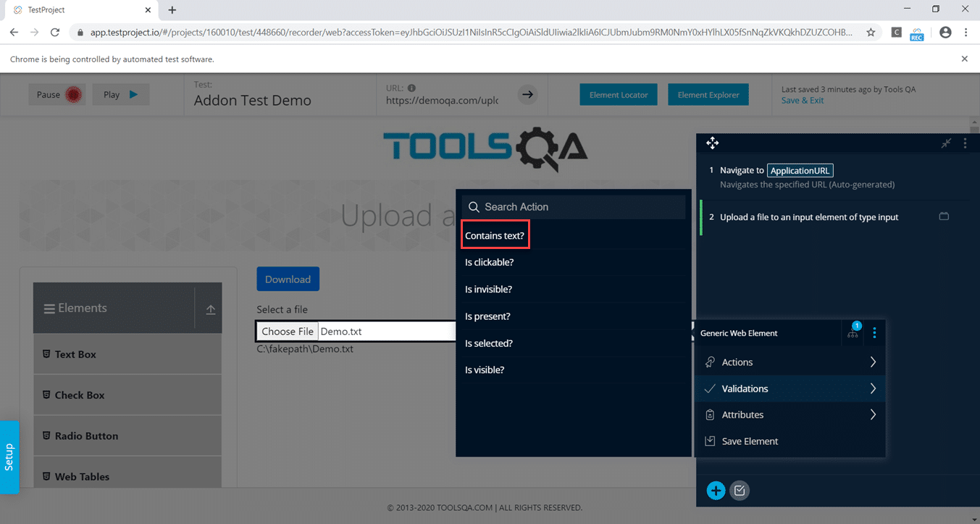Click the C:\fakepath\Demo.txt text
Viewport: 980px width, 524px height.
coord(305,349)
